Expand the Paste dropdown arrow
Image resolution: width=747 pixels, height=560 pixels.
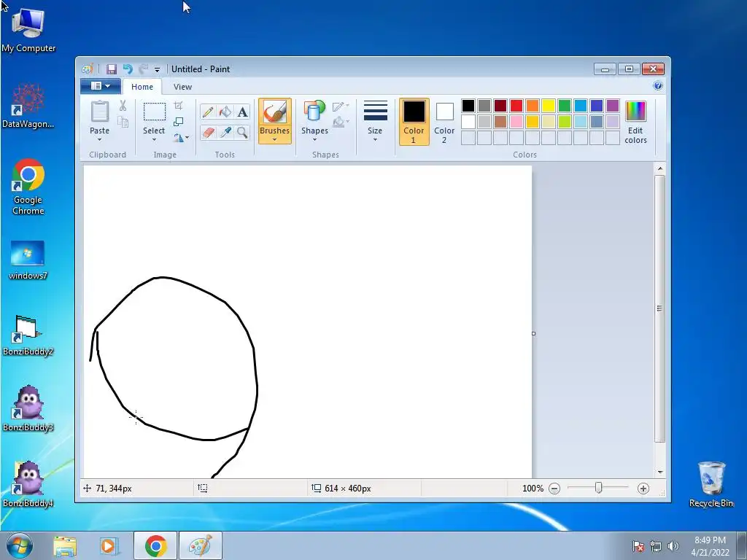click(99, 139)
